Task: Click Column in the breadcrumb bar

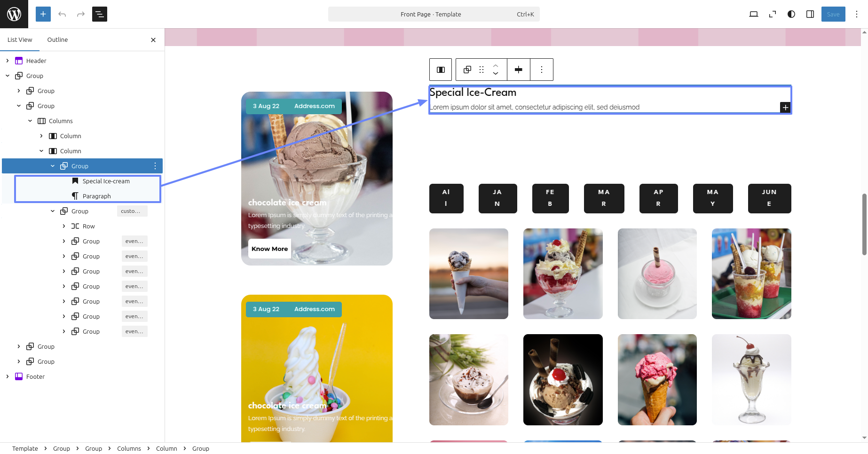Action: pos(166,448)
